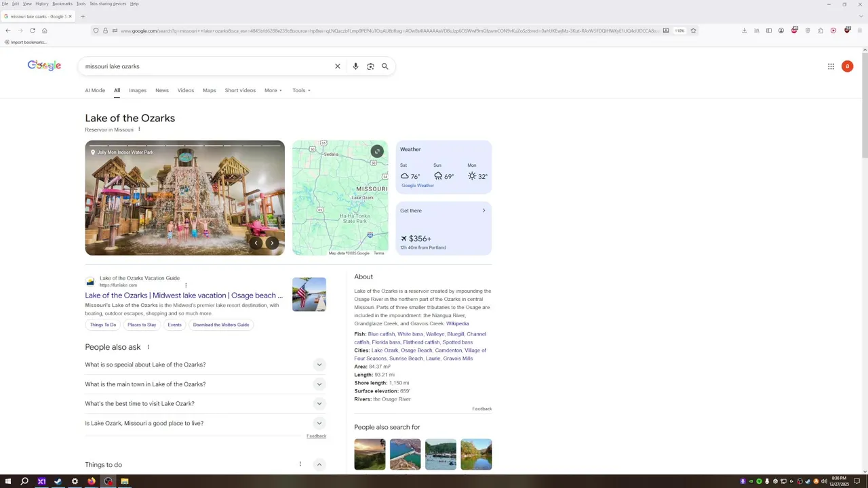868x488 pixels.
Task: Switch to Images results tab
Action: coord(138,90)
